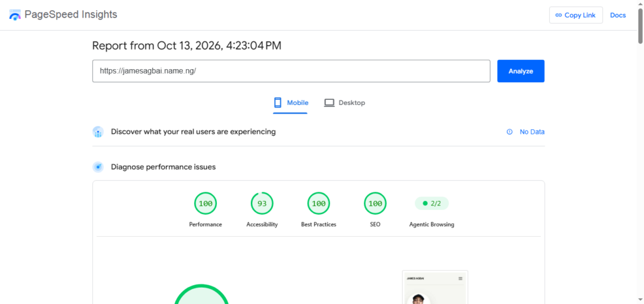Screen dimensions: 644x304
Task: Click the SEO label text
Action: point(375,224)
